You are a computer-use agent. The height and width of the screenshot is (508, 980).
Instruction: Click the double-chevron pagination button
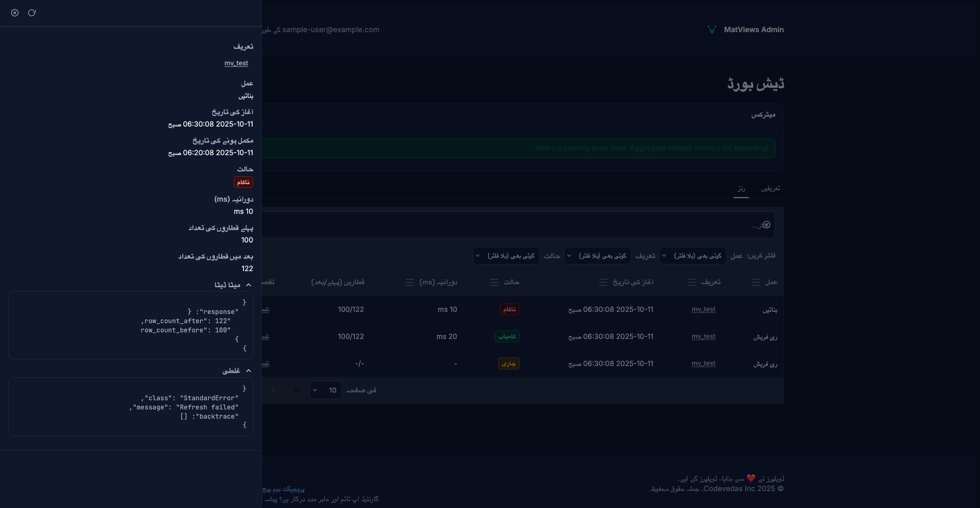click(x=297, y=390)
